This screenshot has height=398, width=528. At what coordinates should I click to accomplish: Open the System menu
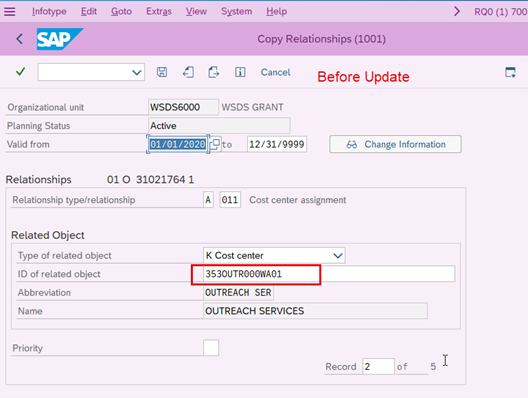pyautogui.click(x=236, y=11)
